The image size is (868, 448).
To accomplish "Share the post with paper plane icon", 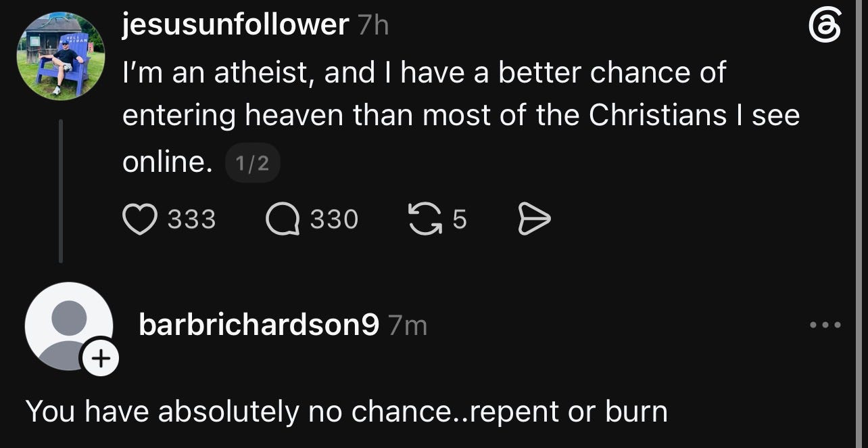I will click(534, 219).
